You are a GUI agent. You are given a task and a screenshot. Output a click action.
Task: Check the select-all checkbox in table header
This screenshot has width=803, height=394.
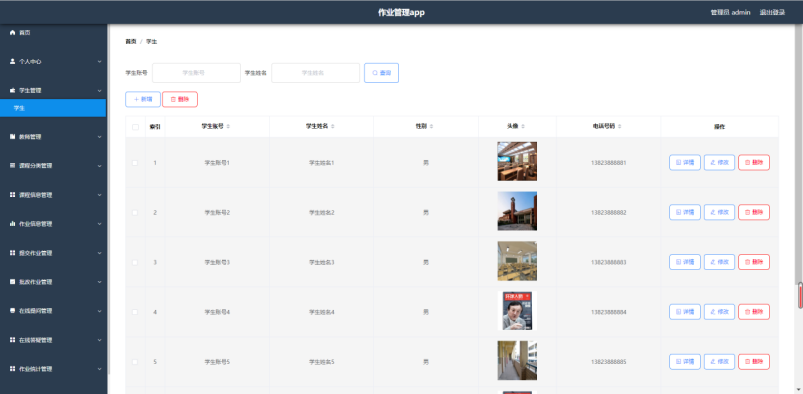pos(135,127)
